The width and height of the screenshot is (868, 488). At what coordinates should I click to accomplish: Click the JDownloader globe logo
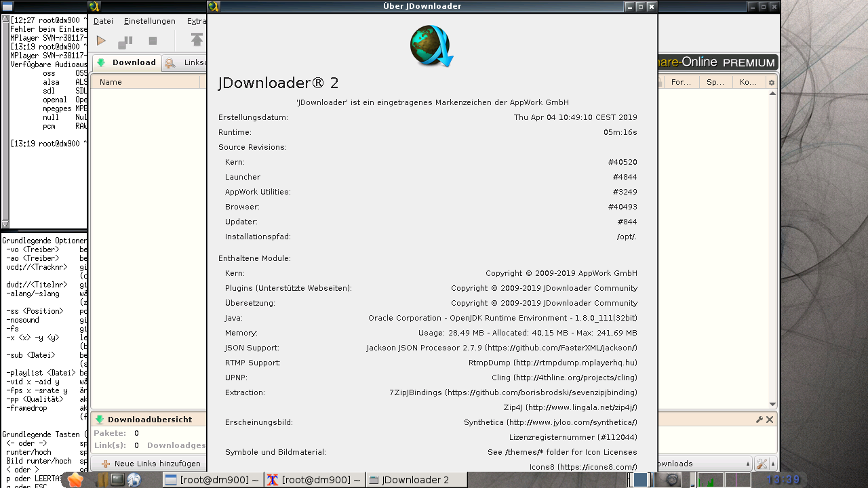431,46
